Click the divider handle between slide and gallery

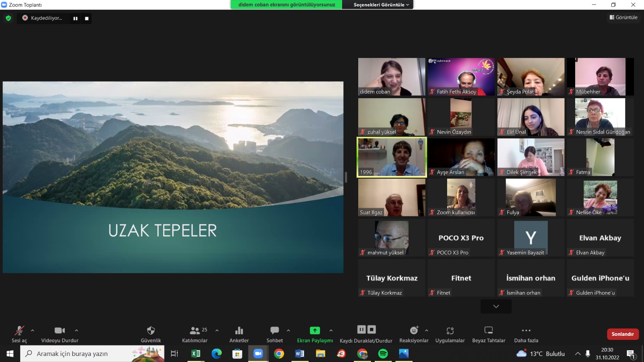point(346,177)
